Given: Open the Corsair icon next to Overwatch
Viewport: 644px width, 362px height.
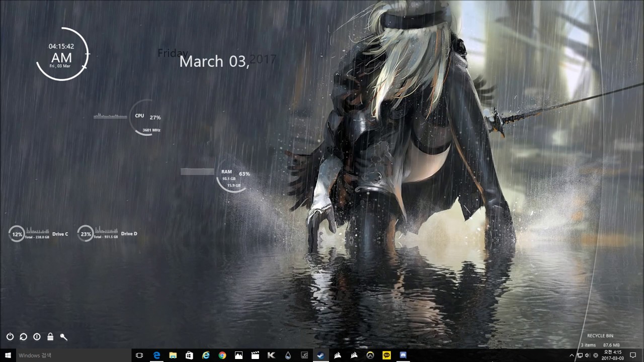Looking at the screenshot, I should 354,355.
